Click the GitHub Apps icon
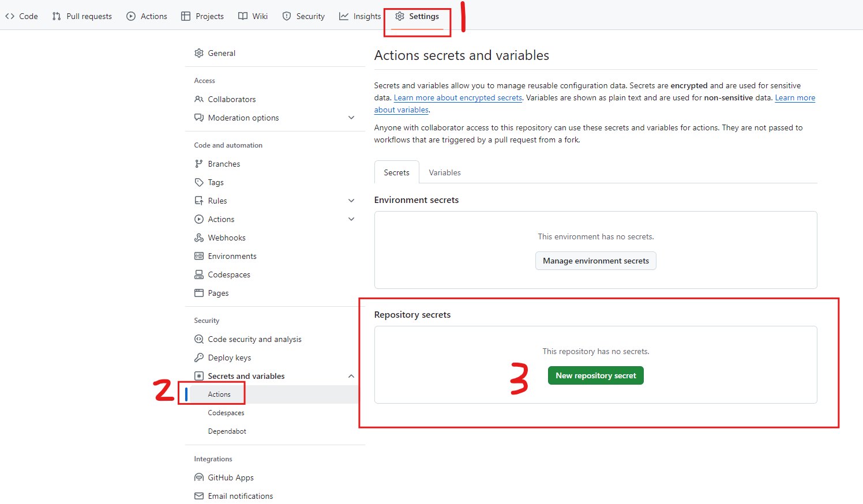Screen dimensions: 863x504 coord(199,477)
